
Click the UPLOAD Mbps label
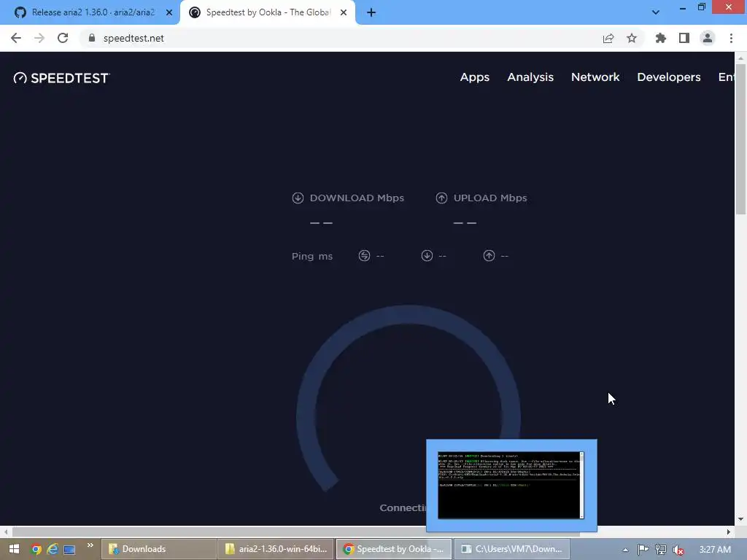(x=490, y=198)
